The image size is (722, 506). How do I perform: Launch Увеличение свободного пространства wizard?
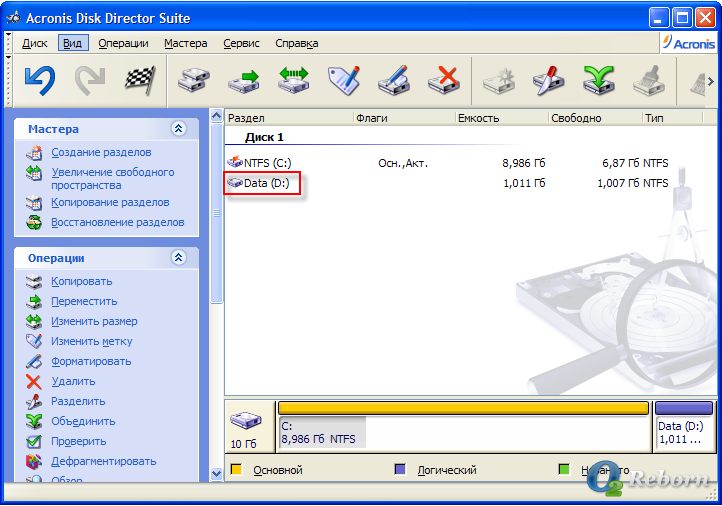(x=113, y=179)
